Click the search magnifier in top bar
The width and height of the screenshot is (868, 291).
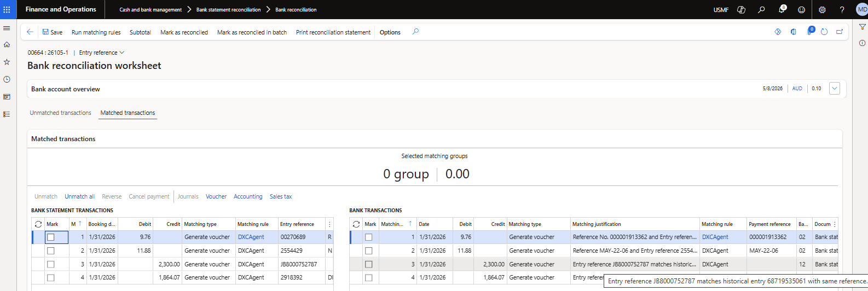(761, 9)
